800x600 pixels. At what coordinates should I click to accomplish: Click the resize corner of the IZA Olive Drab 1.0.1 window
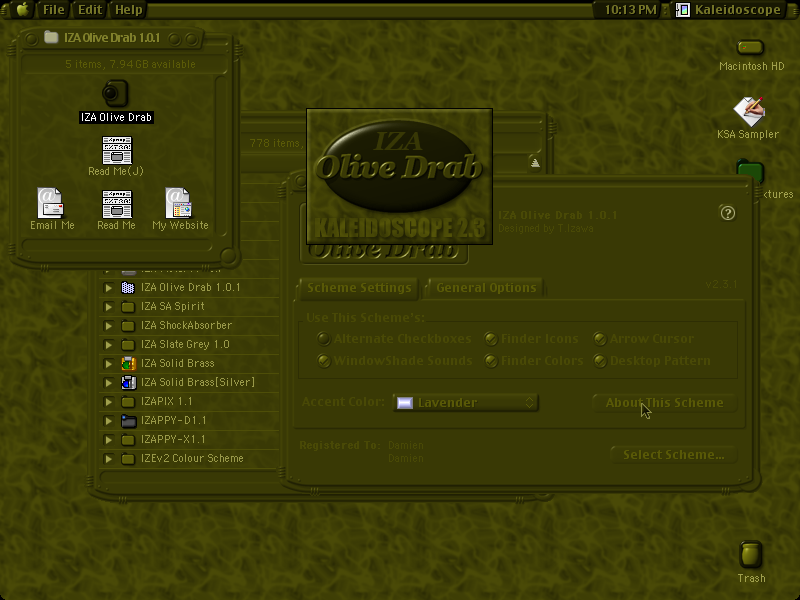click(228, 256)
